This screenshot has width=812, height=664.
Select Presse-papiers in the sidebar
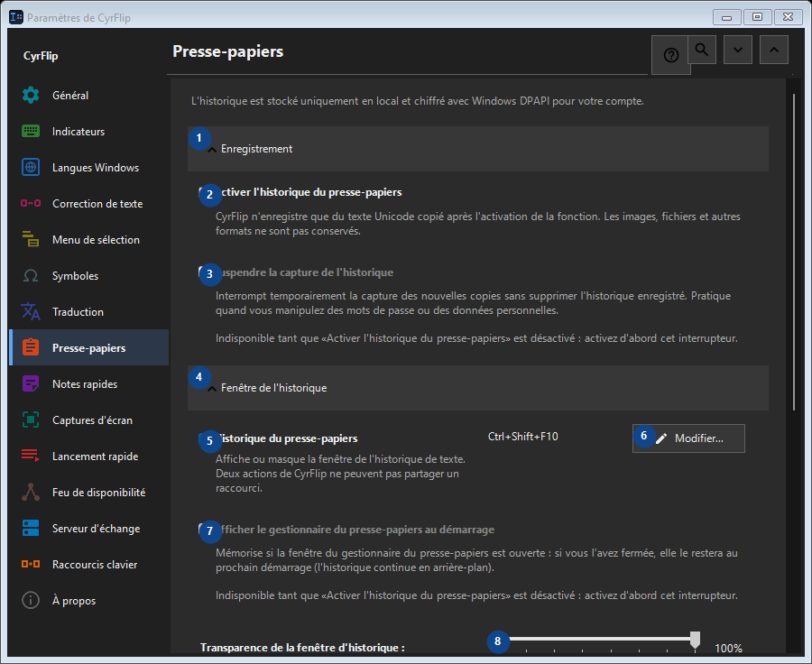tap(89, 347)
